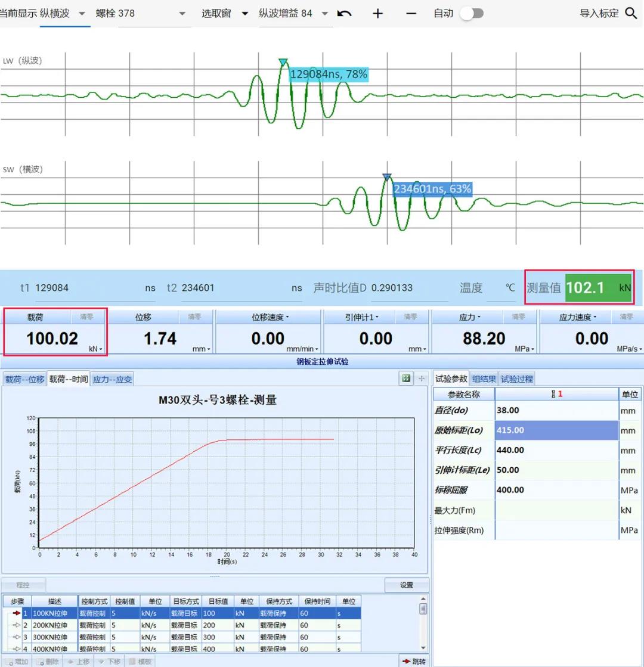The image size is (644, 667).
Task: Click the minus zoom-out icon
Action: [x=411, y=13]
